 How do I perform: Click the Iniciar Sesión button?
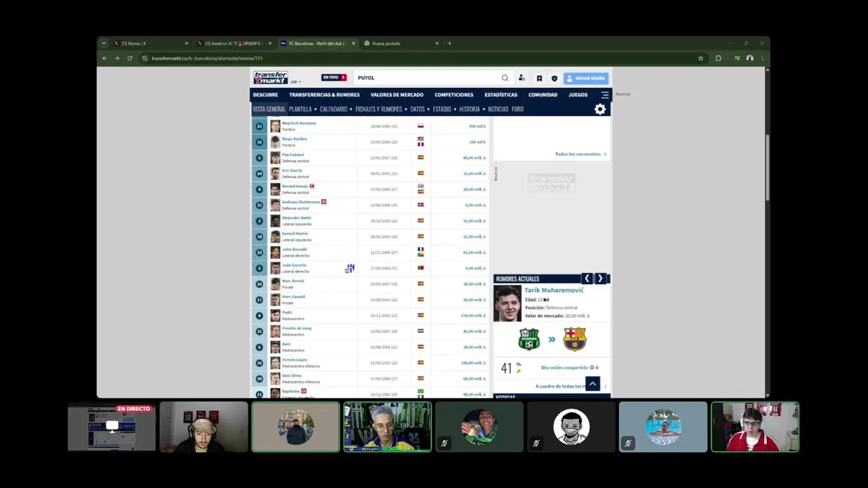point(586,78)
